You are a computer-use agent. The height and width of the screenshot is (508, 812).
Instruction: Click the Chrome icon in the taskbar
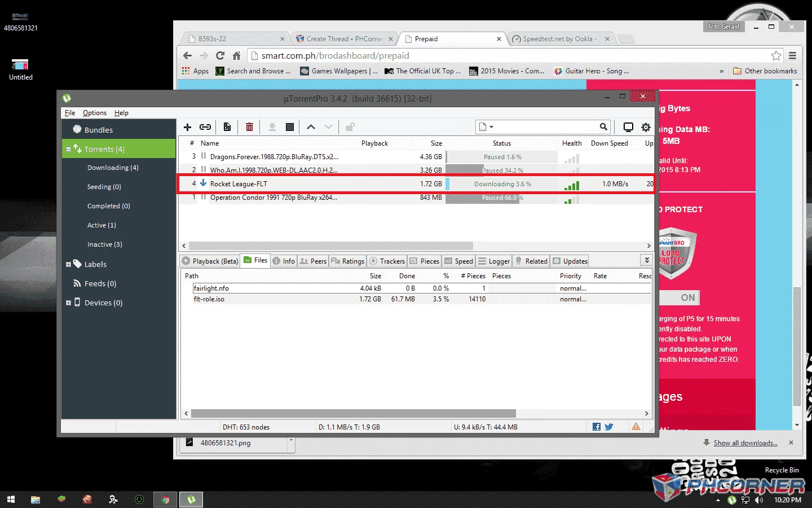[x=165, y=500]
